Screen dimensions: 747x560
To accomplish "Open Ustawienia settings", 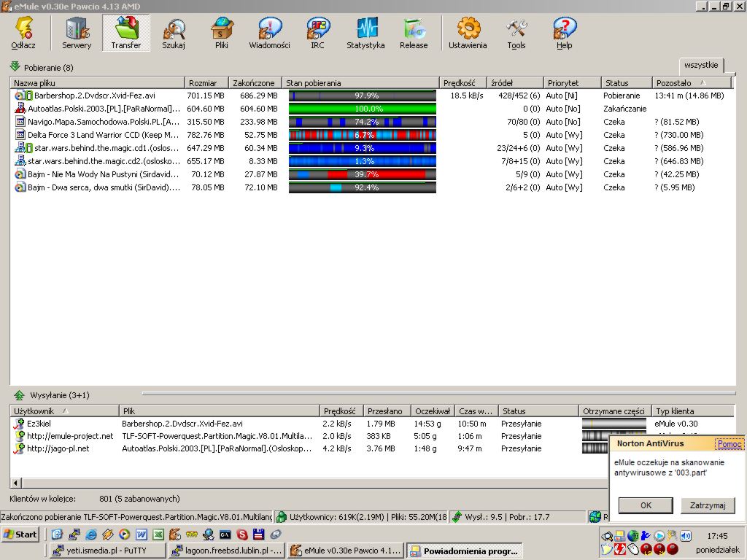I will [468, 32].
